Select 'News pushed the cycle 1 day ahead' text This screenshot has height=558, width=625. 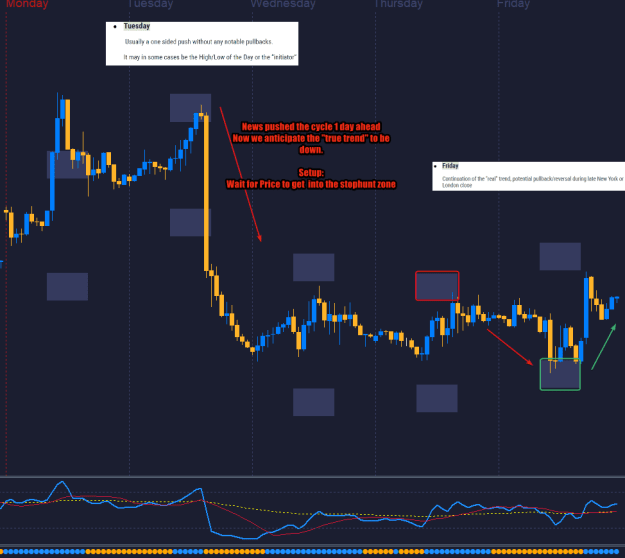click(311, 127)
